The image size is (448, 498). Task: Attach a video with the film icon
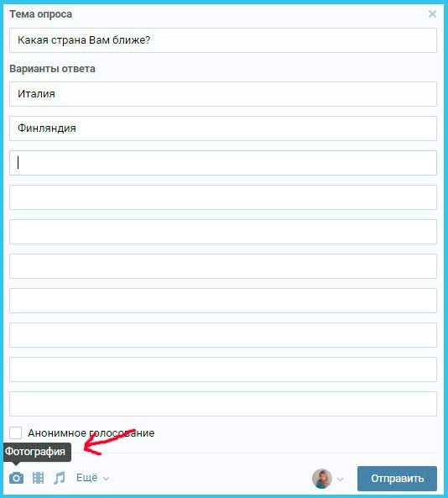pyautogui.click(x=38, y=478)
